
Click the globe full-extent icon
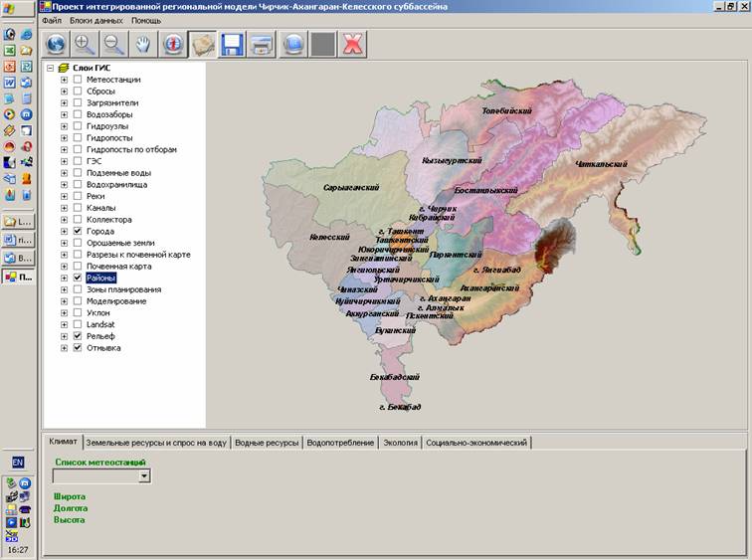pyautogui.click(x=57, y=44)
